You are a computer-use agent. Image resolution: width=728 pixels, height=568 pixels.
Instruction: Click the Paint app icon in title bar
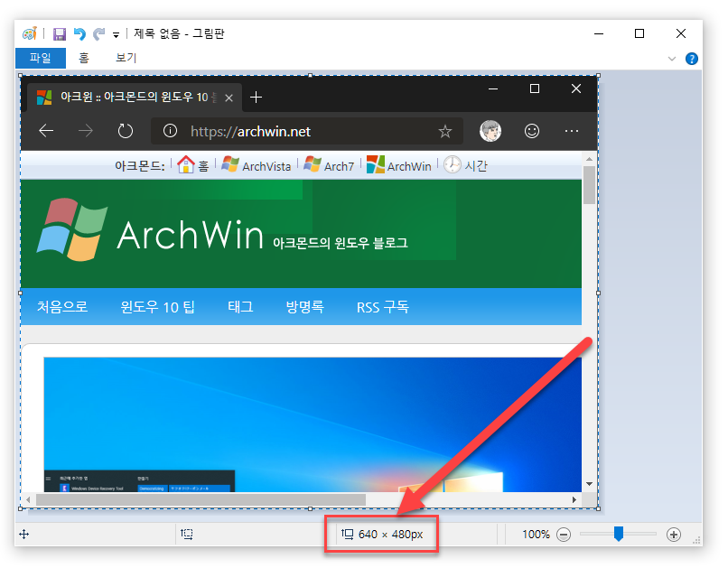[x=30, y=34]
